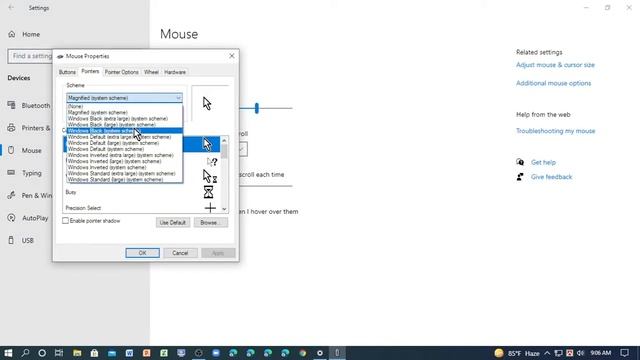Screen dimensions: 640x360
Task: Click Cancel in Mouse Properties
Action: click(180, 253)
